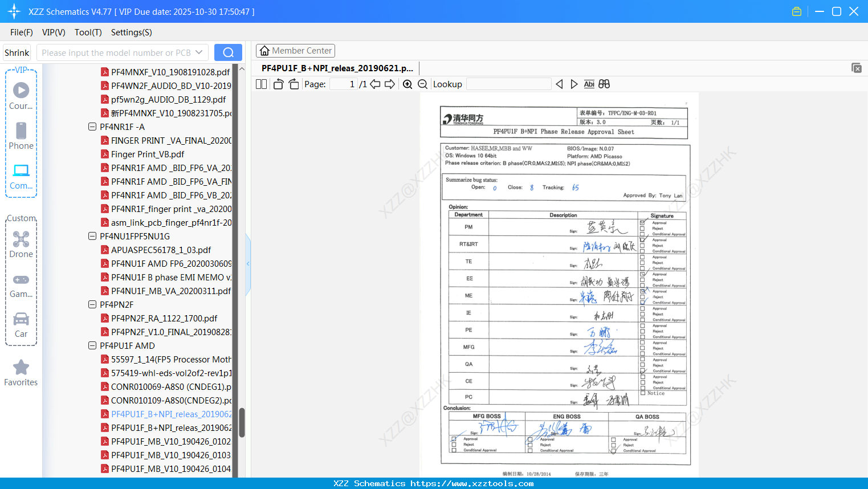Image resolution: width=868 pixels, height=489 pixels.
Task: Click the home icon in Member Center
Action: (264, 51)
